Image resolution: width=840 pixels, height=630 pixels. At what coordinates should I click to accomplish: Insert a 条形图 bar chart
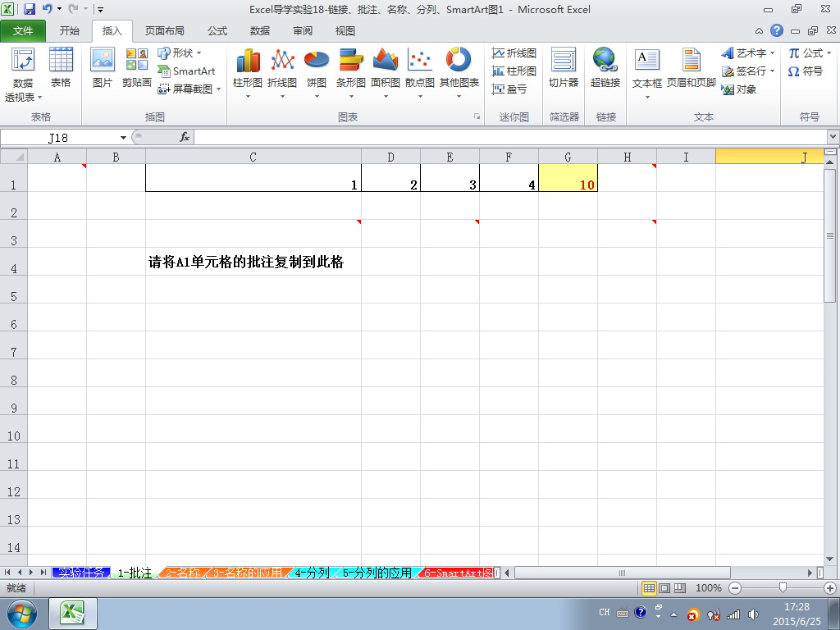[x=351, y=73]
